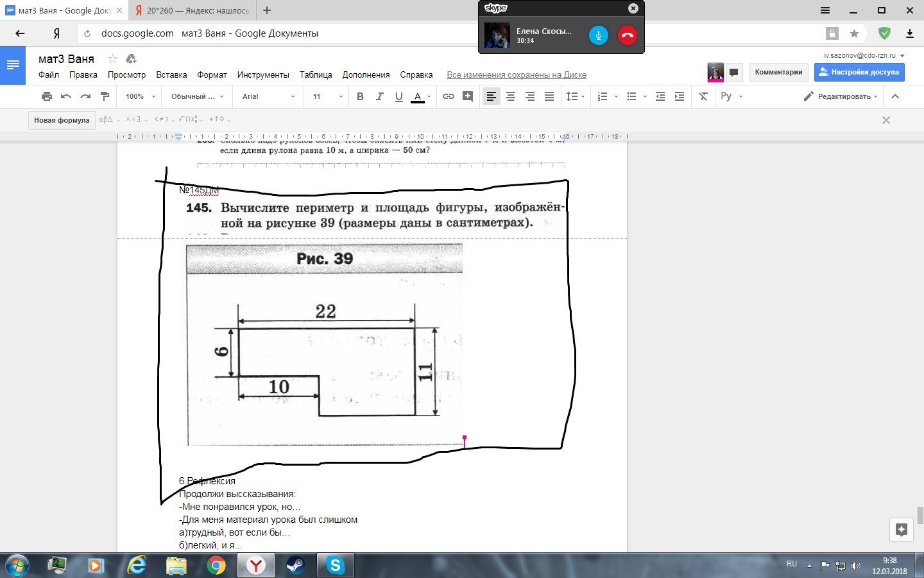This screenshot has height=578, width=924.
Task: End the Skype call with red button
Action: [628, 35]
